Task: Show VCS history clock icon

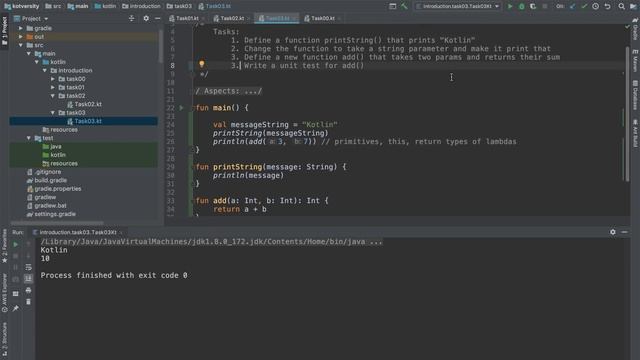Action: point(596,7)
